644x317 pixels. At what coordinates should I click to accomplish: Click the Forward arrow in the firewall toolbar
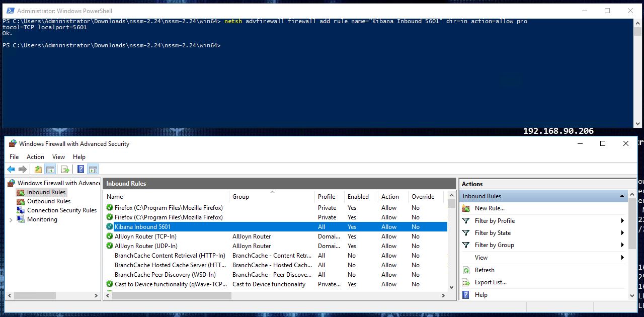pyautogui.click(x=22, y=169)
